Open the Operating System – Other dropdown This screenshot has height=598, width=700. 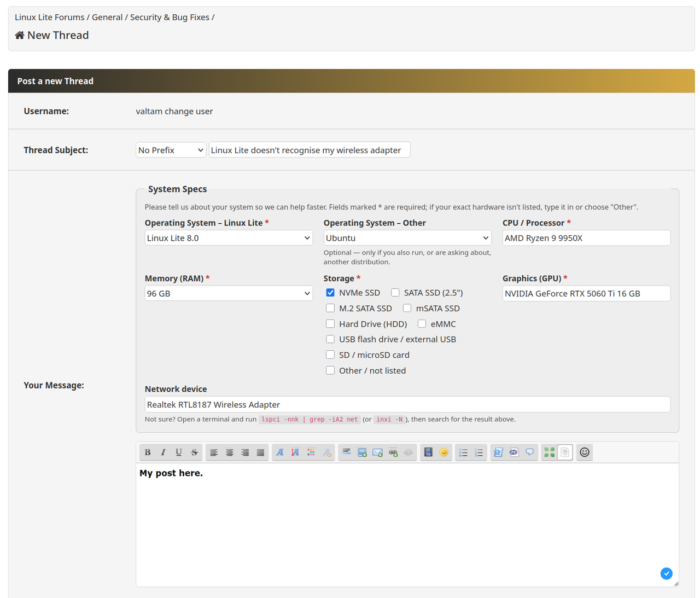click(x=407, y=238)
